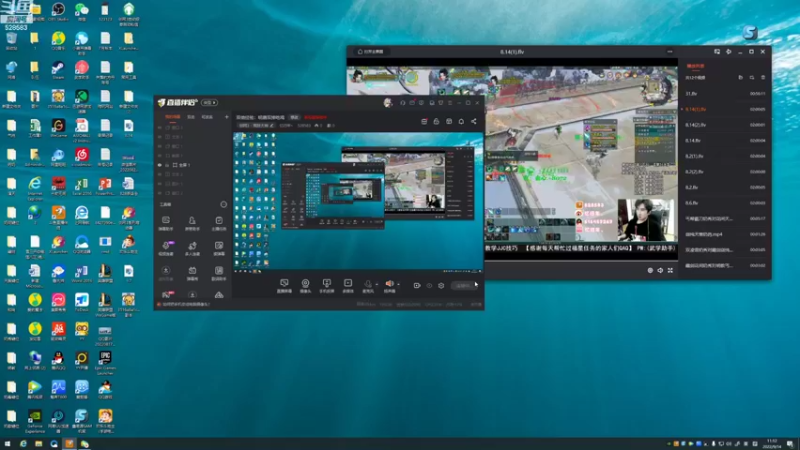The height and width of the screenshot is (450, 800).
Task: Toggle the preview eye icon beside record button
Action: coord(429,286)
